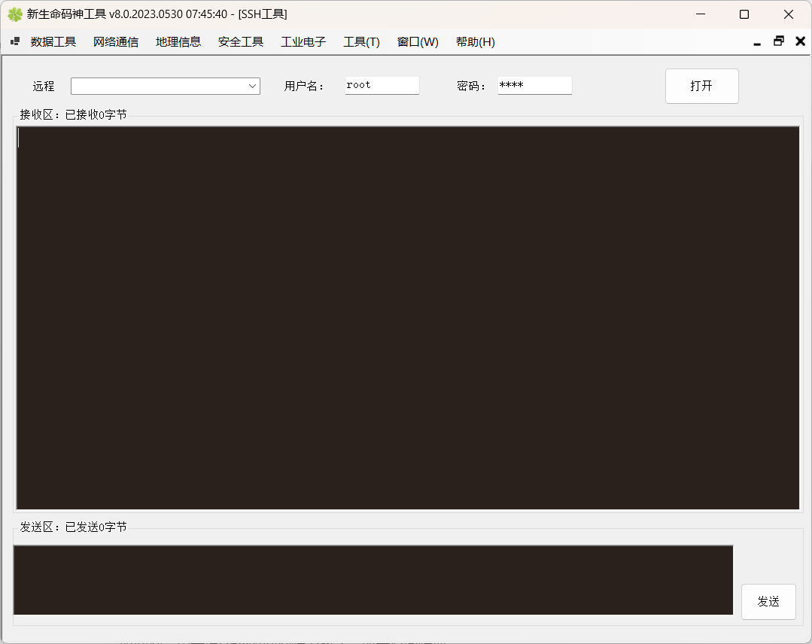Click the 发送 button

(768, 602)
